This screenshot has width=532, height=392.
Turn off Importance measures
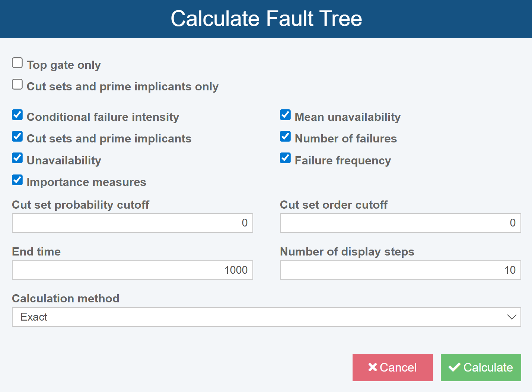(x=17, y=180)
